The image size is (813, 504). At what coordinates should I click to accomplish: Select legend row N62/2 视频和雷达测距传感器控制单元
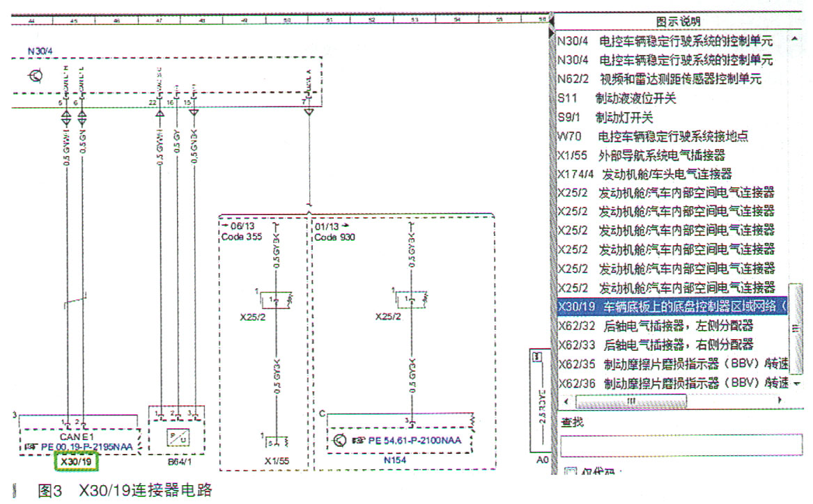672,79
